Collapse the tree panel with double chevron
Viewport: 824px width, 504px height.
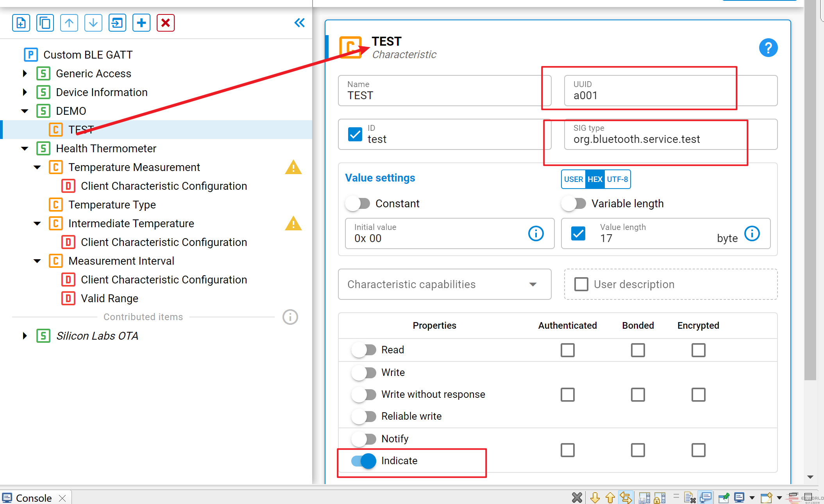299,23
